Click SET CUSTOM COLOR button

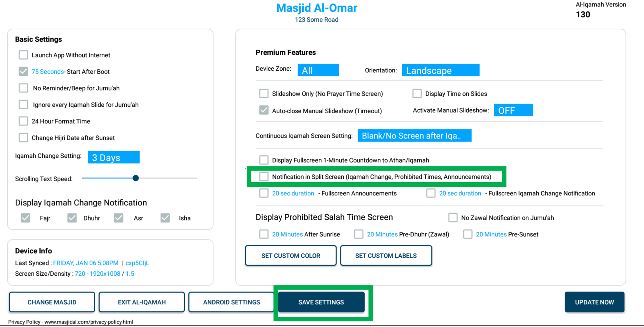[291, 255]
